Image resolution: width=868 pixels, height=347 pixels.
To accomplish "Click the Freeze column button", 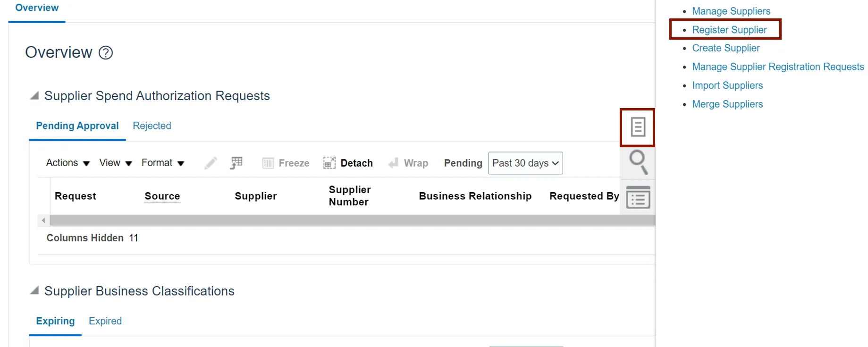I will coord(286,163).
